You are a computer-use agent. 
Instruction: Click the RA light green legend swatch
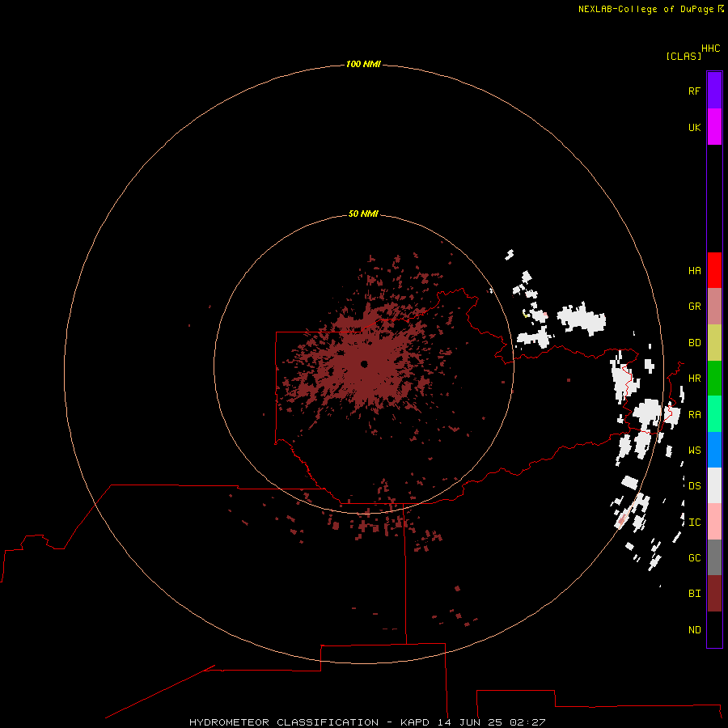pos(714,414)
